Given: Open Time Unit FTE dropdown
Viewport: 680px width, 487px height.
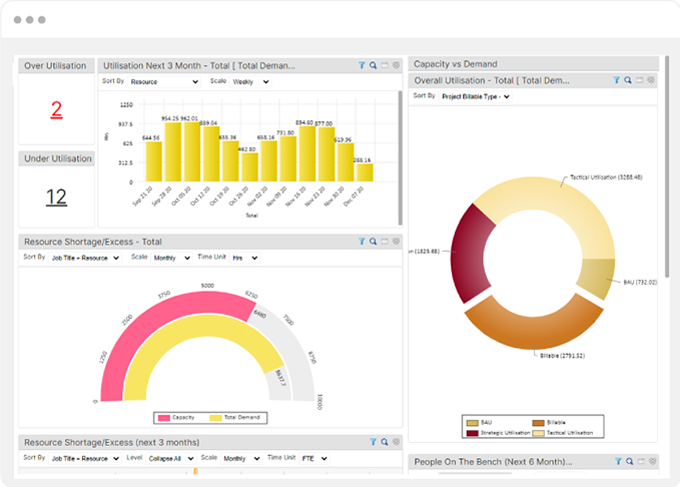Looking at the screenshot, I should pyautogui.click(x=314, y=458).
